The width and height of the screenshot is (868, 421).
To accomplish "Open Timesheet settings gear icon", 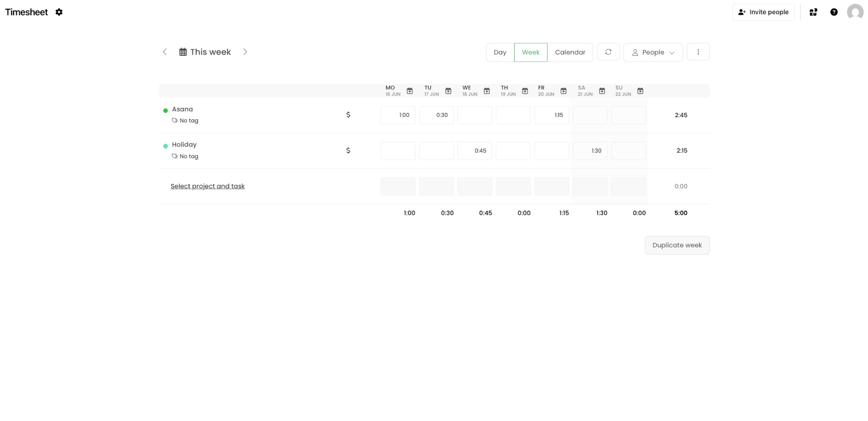I will tap(59, 12).
